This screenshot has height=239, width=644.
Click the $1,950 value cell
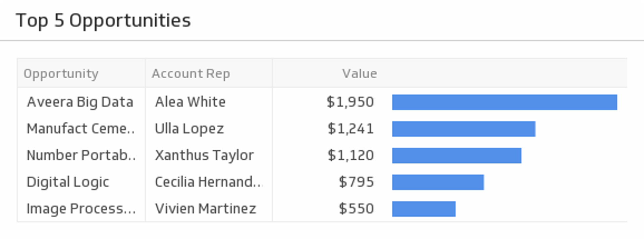click(350, 102)
